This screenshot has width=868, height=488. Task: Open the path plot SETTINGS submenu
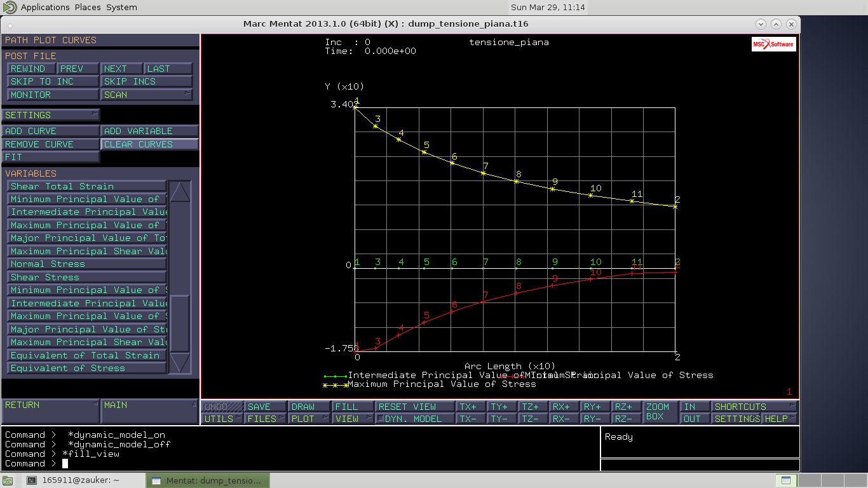(x=51, y=115)
